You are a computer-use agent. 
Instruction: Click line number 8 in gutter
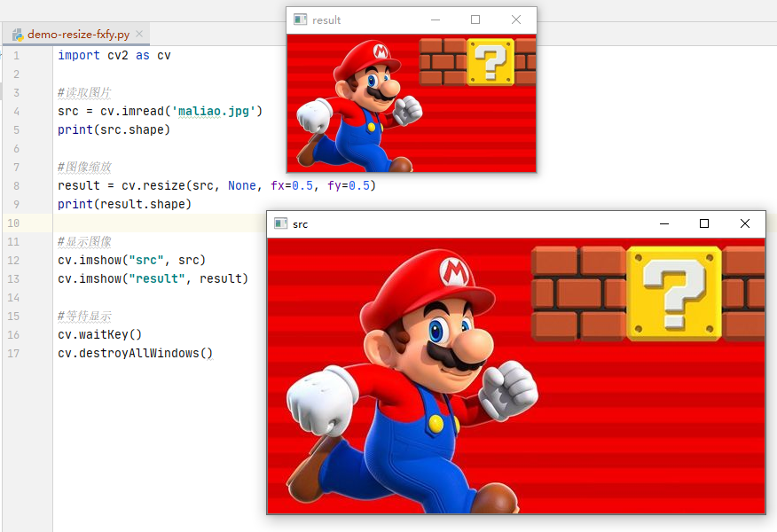pos(16,185)
